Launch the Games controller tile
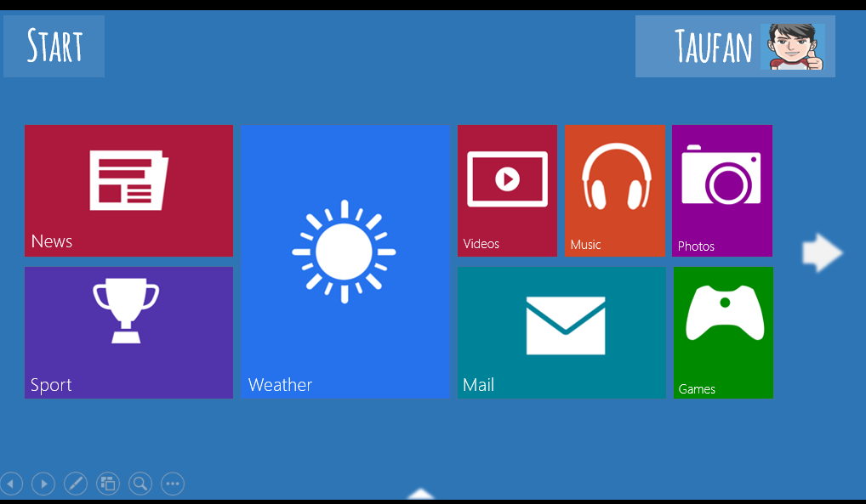Viewport: 866px width, 504px height. [x=723, y=332]
